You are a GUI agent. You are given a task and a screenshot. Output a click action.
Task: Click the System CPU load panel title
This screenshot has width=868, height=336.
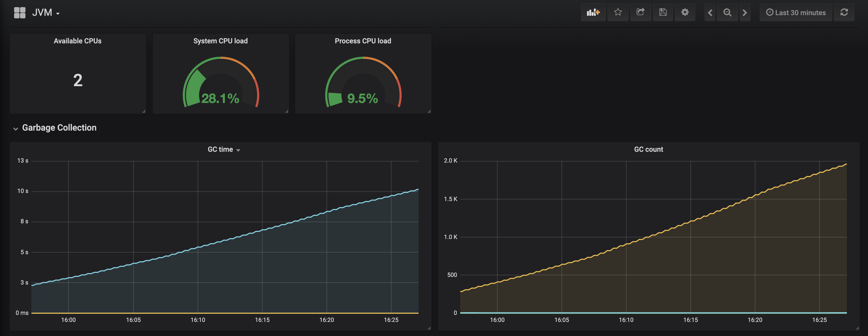coord(220,41)
